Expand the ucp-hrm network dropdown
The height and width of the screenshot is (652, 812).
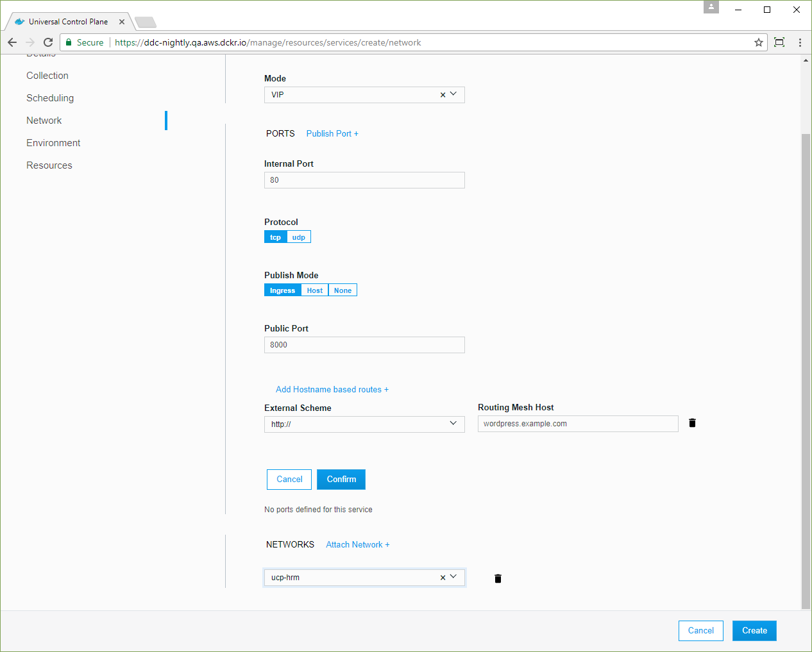tap(453, 577)
